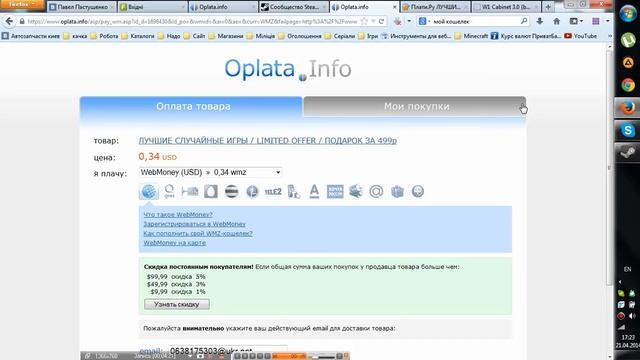
Task: Switch to the 'Сообщество Stea...' browser tab
Action: pos(294,7)
